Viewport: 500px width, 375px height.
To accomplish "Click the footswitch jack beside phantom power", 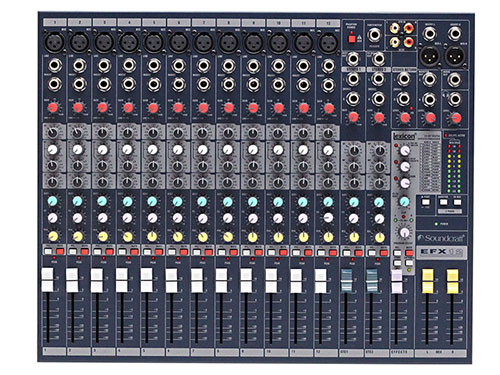I will [x=374, y=34].
